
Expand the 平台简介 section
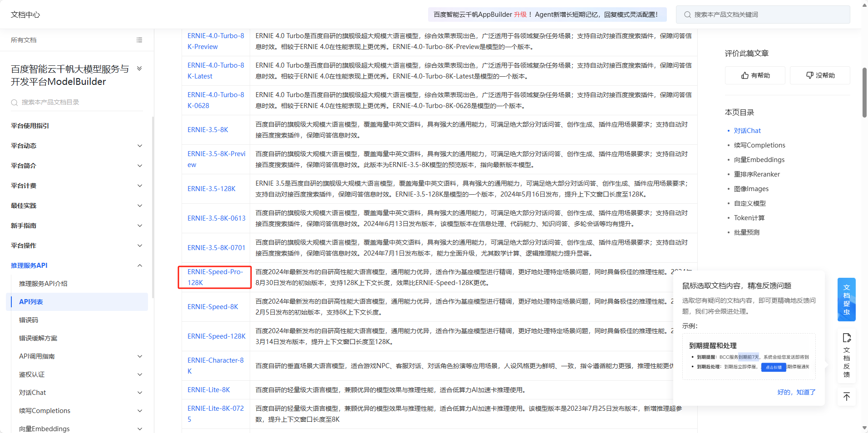point(140,166)
